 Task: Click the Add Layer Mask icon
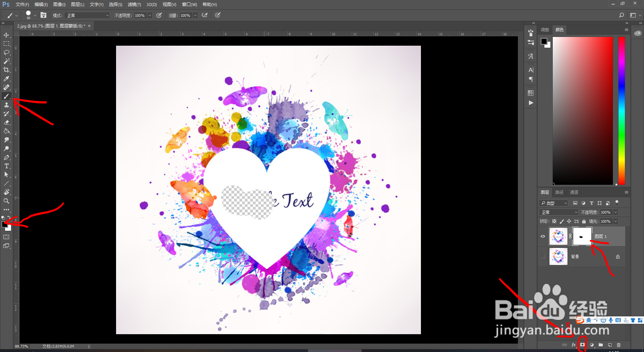point(583,345)
